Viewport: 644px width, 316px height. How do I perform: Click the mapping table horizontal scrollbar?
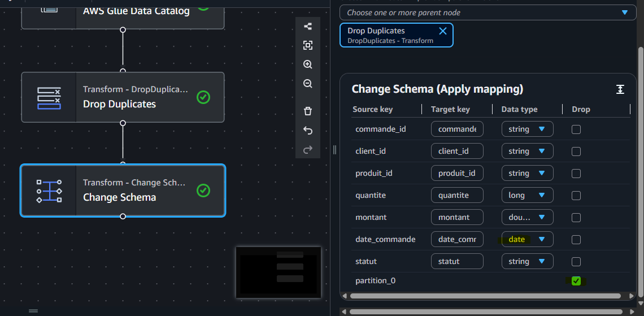[x=485, y=296]
